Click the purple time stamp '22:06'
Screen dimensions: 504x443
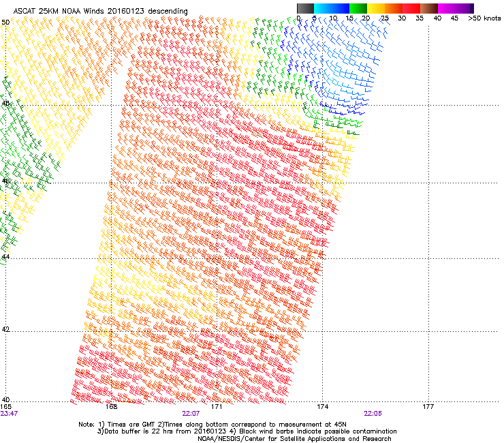(373, 414)
